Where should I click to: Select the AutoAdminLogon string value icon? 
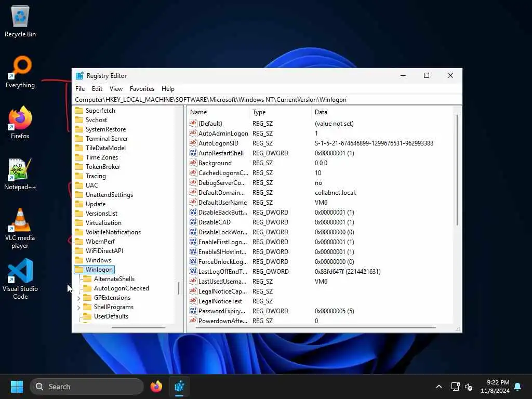[x=193, y=134]
